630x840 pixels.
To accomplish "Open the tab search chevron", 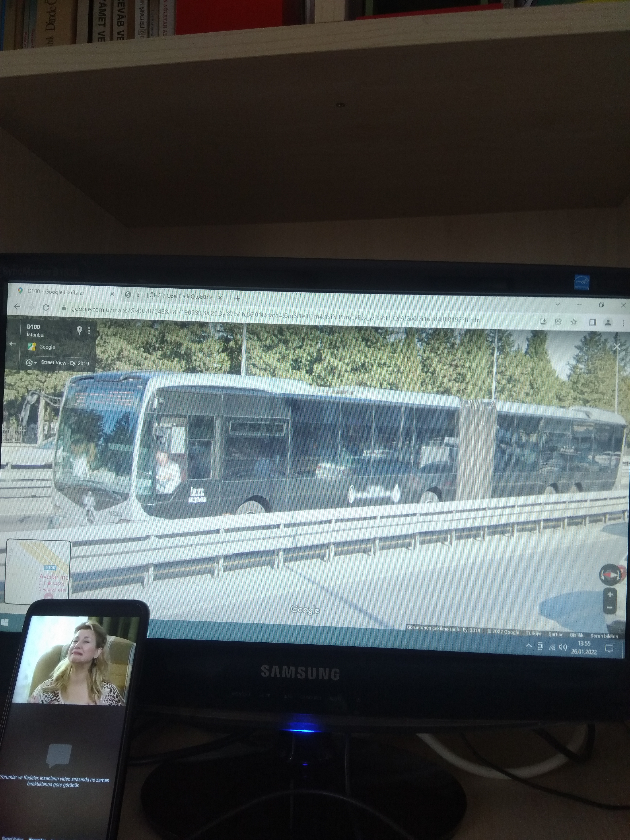I will [x=557, y=304].
